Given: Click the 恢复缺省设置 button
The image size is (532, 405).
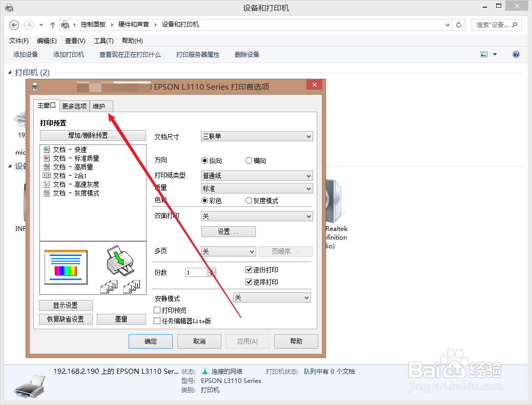Looking at the screenshot, I should [66, 318].
